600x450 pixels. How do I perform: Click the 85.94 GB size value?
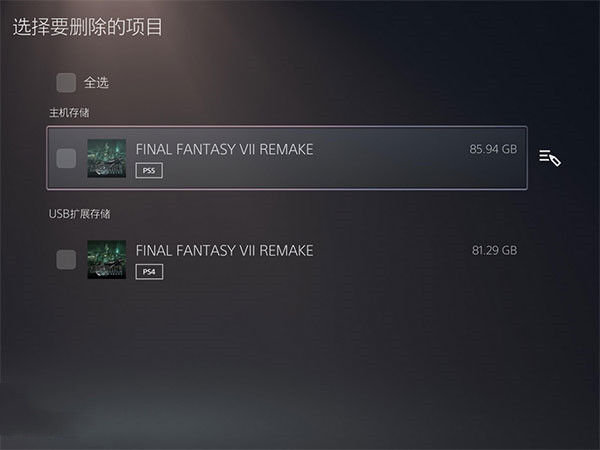tap(493, 149)
